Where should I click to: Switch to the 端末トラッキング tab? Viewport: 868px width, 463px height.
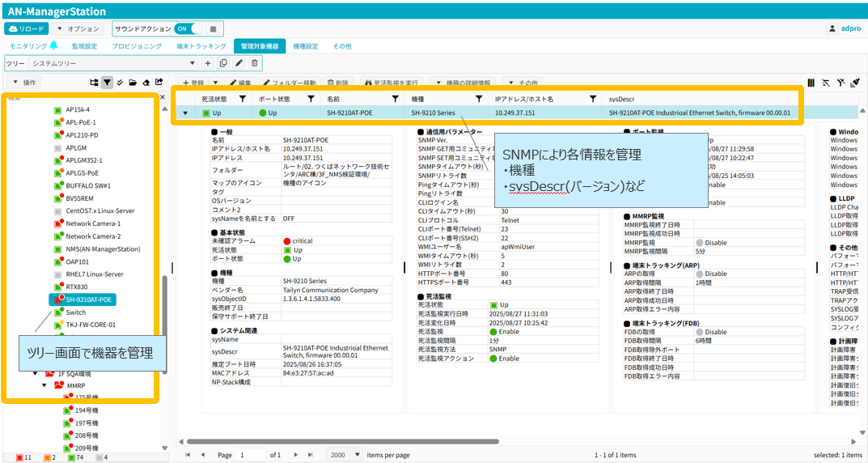[201, 46]
